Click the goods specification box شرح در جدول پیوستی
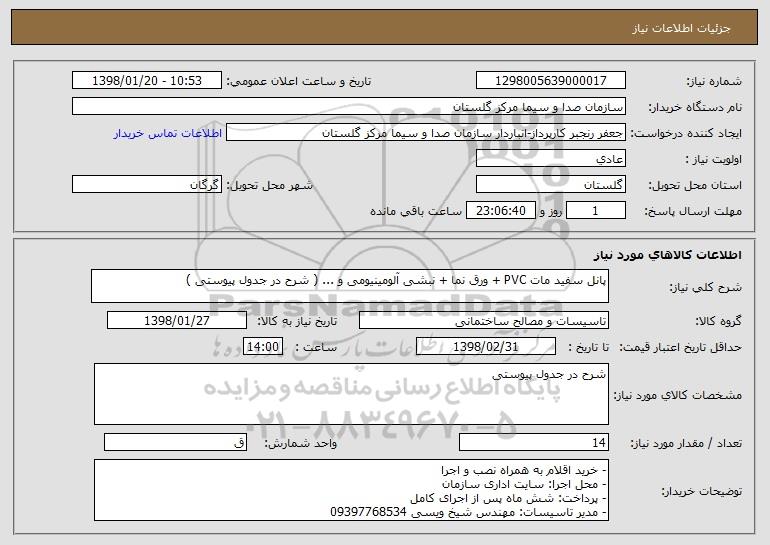Image resolution: width=770 pixels, height=545 pixels. tap(351, 394)
